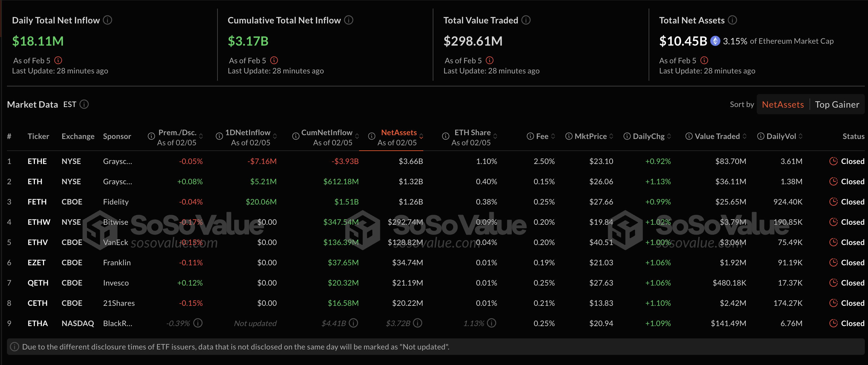
Task: Click info icon next to Total Net Assets
Action: pyautogui.click(x=732, y=20)
